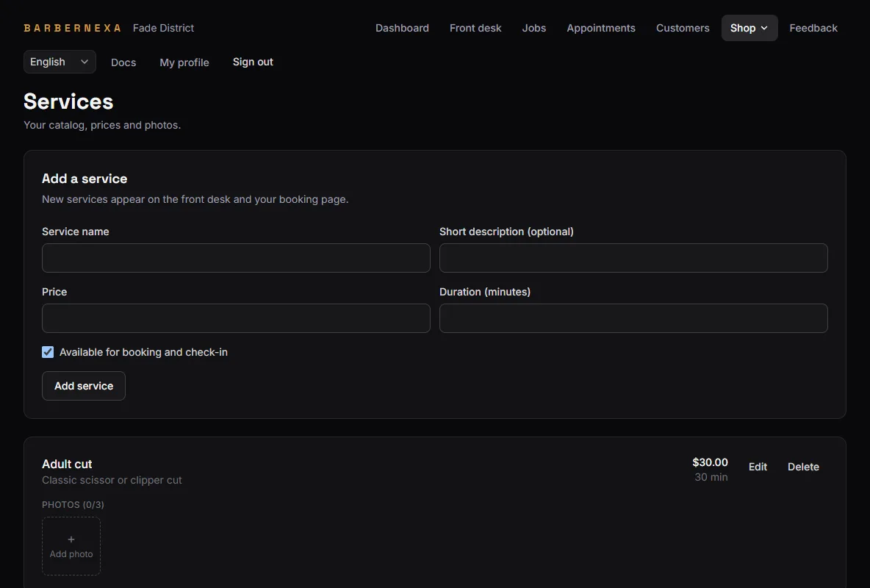Expand the Shop menu
This screenshot has width=870, height=588.
(x=749, y=28)
